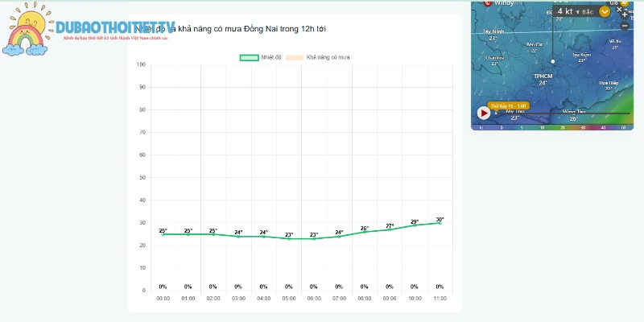The height and width of the screenshot is (322, 644).
Task: Close the 4 kt wind popup
Action: 619,9
